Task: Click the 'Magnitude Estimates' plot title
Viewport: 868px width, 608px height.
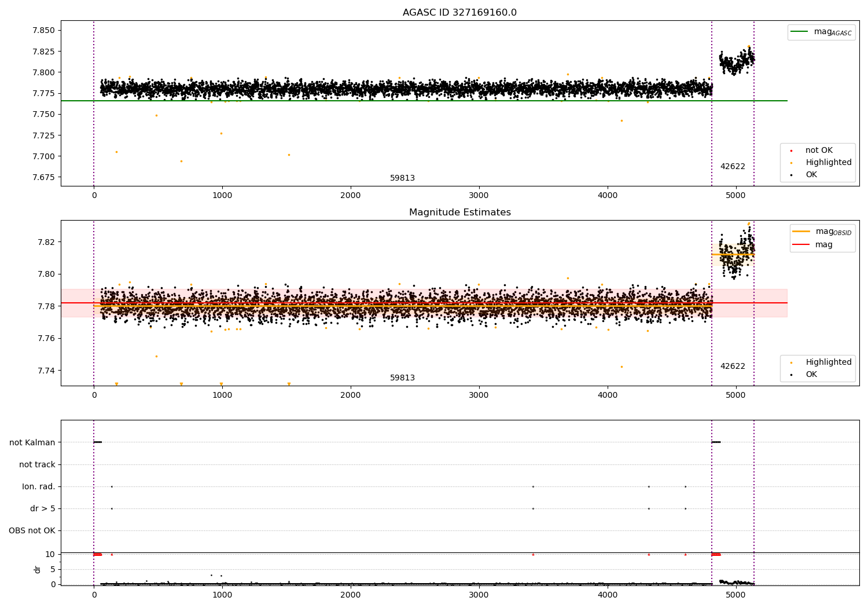Action: click(x=459, y=213)
